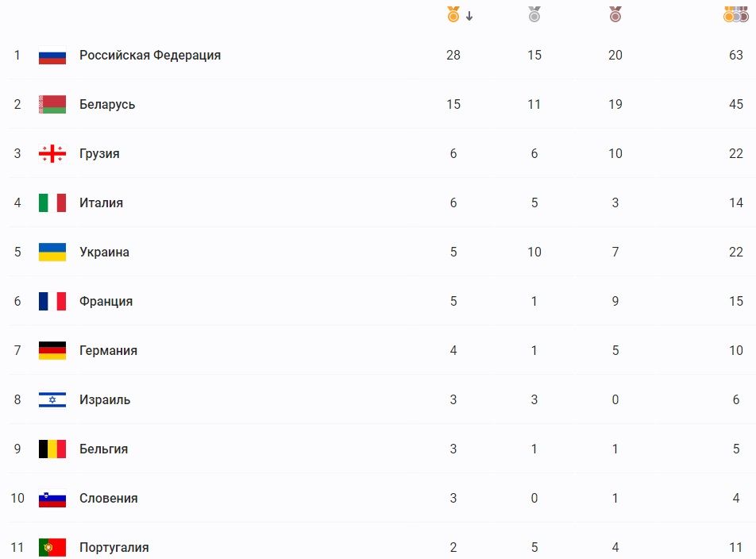Viewport: 756px width, 559px height.
Task: Click the gold medal column header icon
Action: pos(453,14)
